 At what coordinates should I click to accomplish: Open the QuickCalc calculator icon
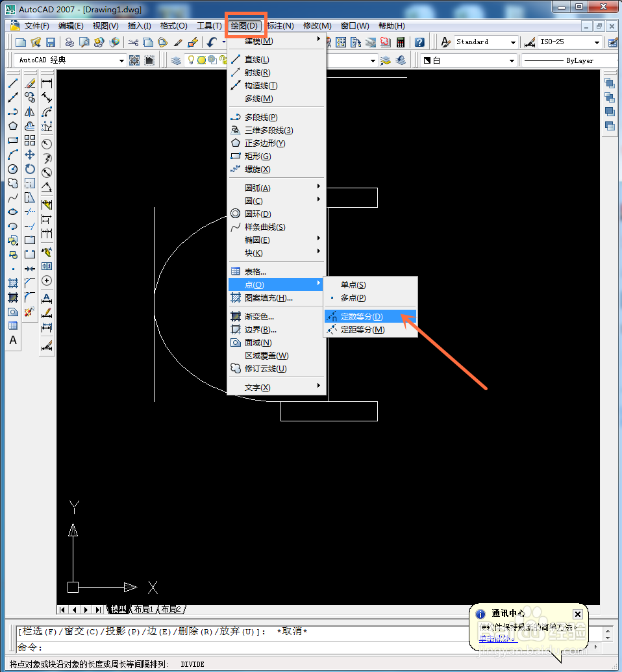point(401,42)
